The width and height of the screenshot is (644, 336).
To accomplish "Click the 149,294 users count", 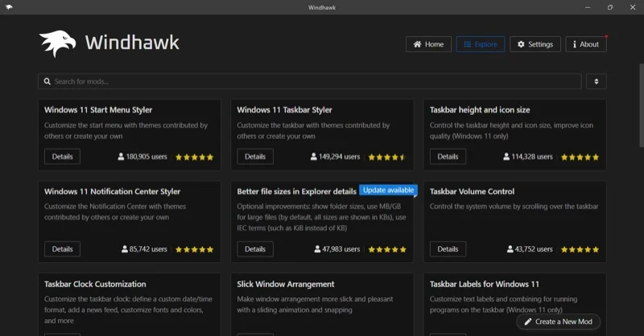I will click(339, 157).
